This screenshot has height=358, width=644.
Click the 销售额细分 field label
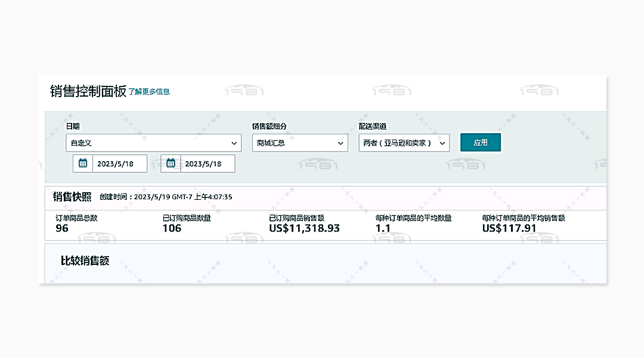click(270, 126)
